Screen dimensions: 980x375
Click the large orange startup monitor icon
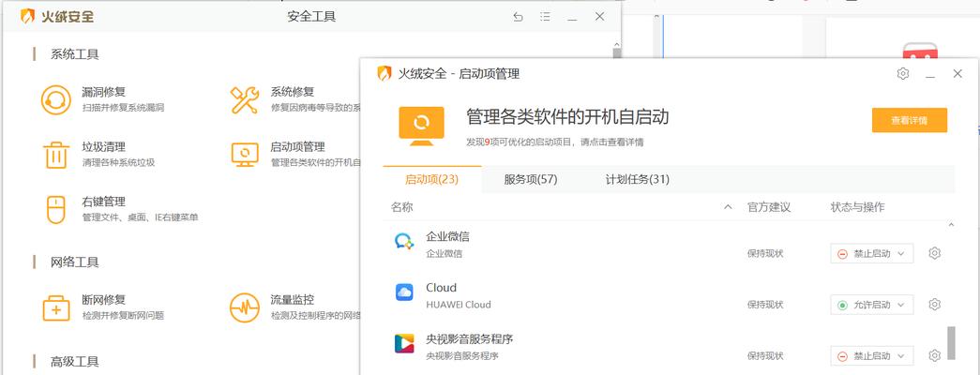pos(421,126)
